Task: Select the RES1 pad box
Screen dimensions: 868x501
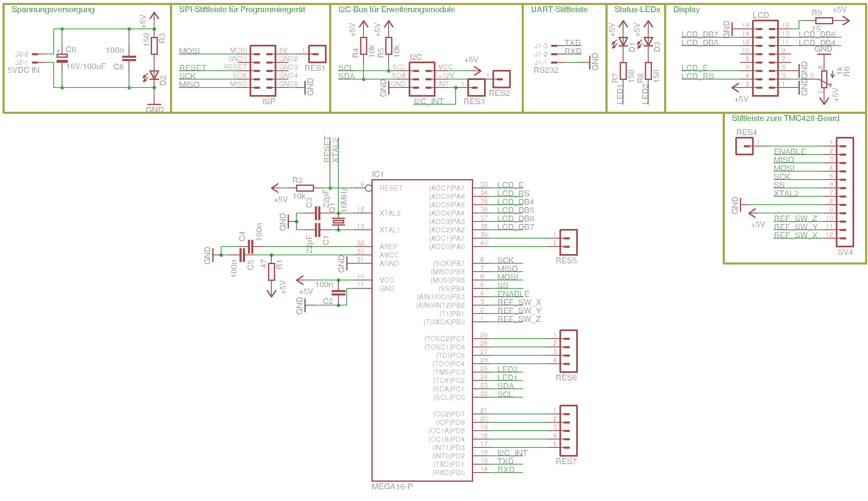Action: pos(317,54)
